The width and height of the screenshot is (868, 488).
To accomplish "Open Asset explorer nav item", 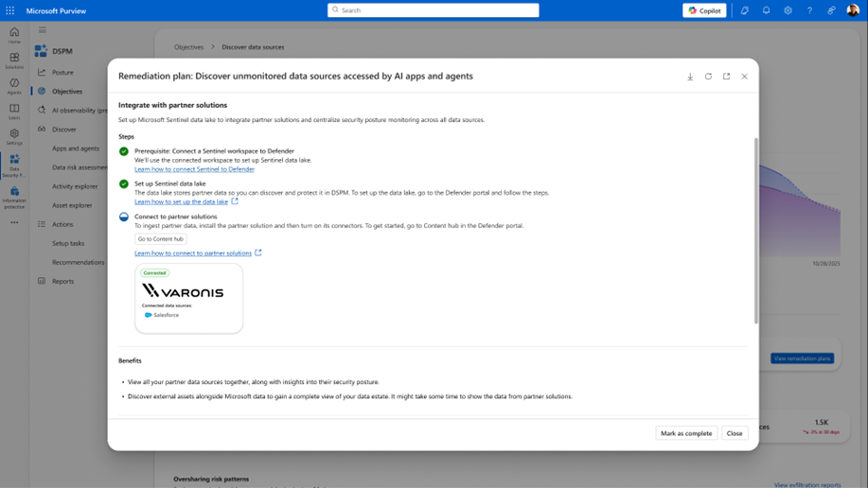I will [72, 205].
